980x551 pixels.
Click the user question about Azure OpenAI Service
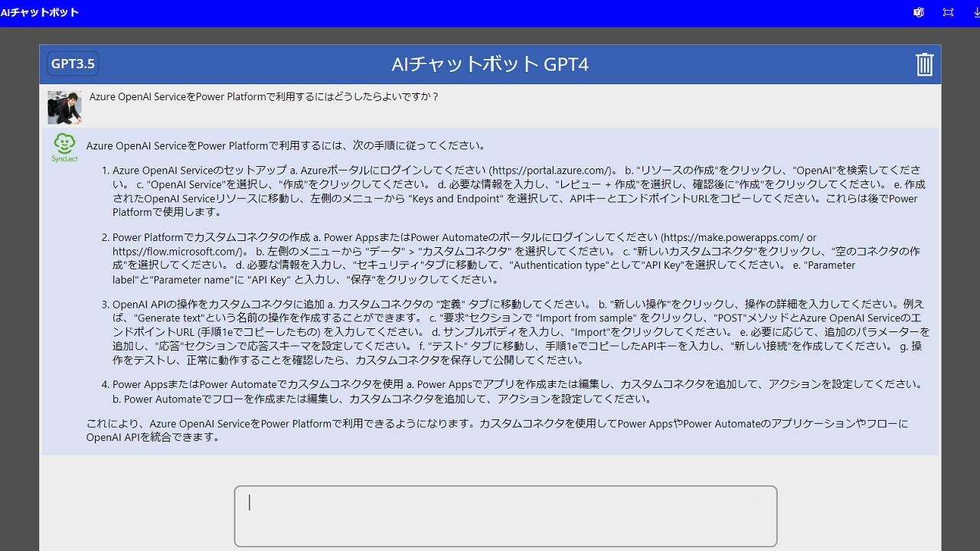[x=264, y=97]
